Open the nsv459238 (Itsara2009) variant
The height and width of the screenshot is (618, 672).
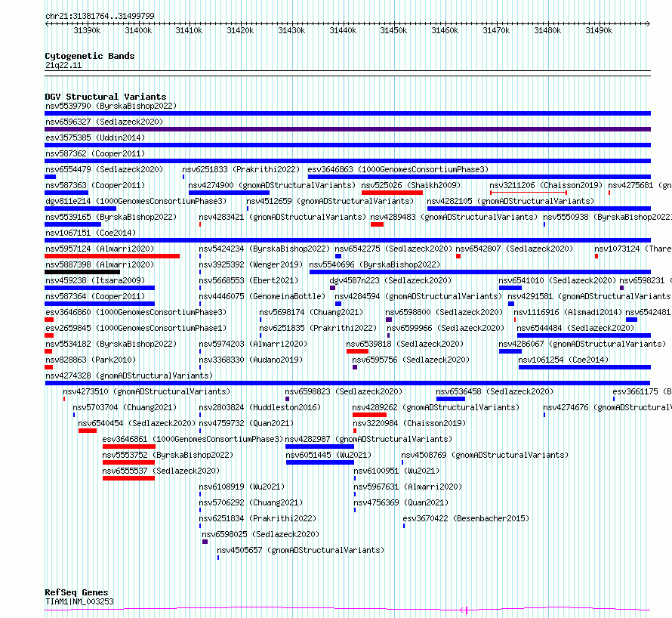[x=95, y=280]
